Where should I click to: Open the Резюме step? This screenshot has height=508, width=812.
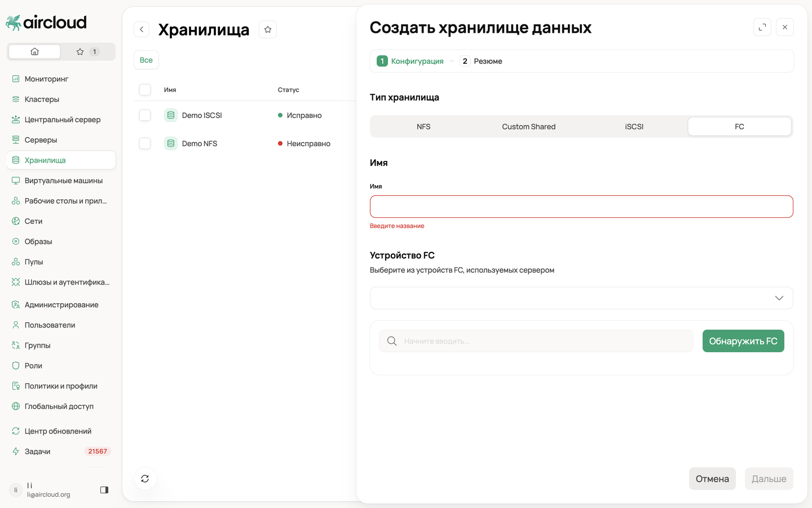tap(482, 61)
